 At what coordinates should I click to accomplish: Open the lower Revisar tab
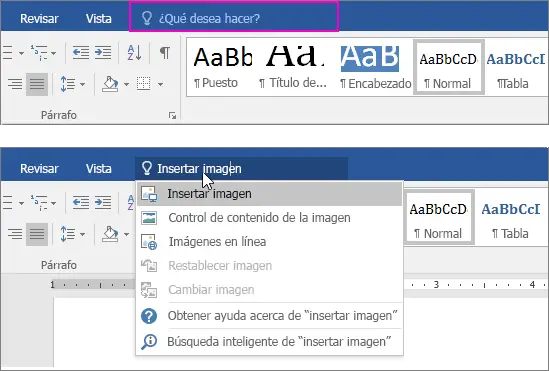coord(39,169)
